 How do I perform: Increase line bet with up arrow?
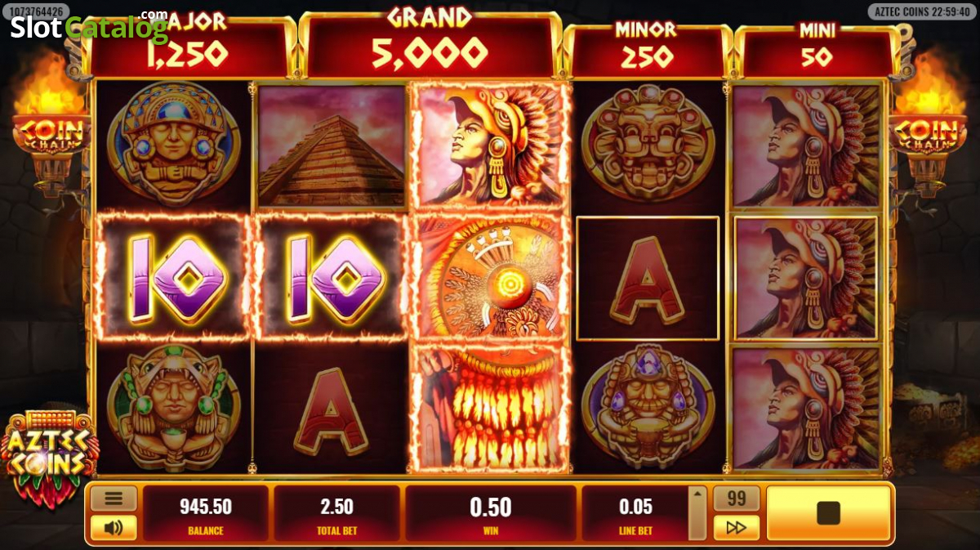(697, 494)
